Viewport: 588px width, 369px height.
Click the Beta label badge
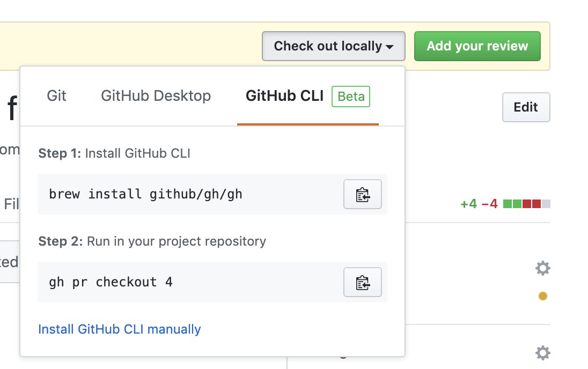tap(351, 97)
